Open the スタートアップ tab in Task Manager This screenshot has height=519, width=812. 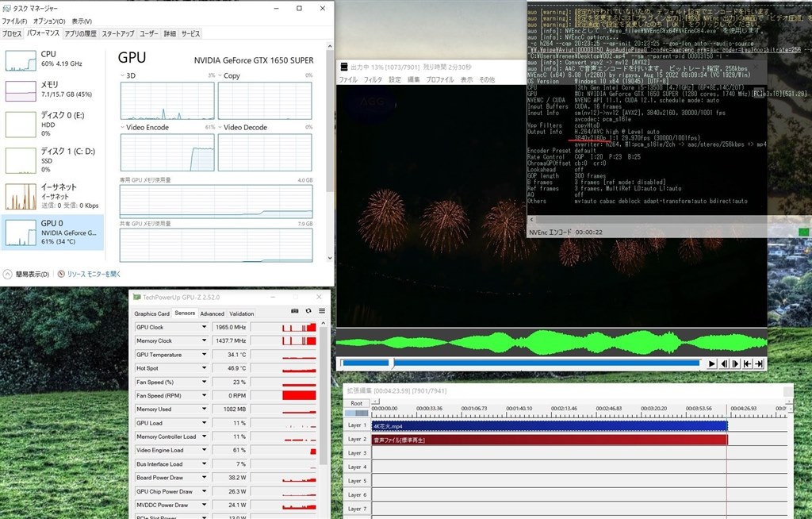pyautogui.click(x=117, y=34)
